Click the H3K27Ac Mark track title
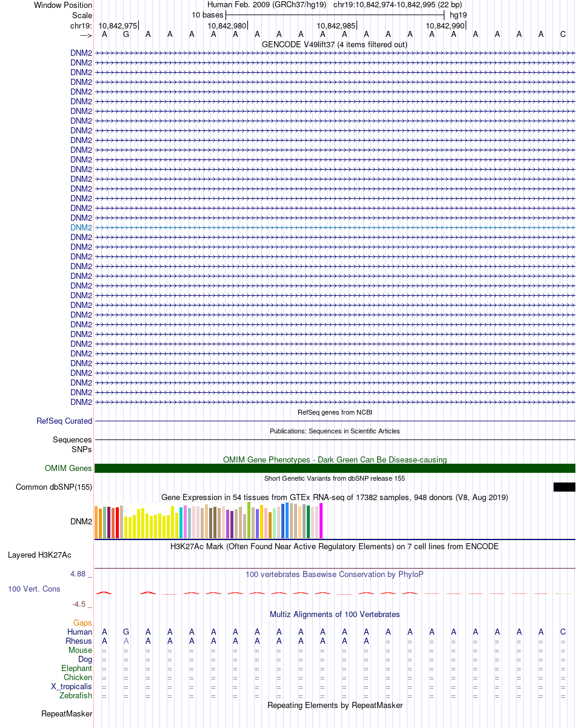The width and height of the screenshot is (576, 728). pos(335,546)
